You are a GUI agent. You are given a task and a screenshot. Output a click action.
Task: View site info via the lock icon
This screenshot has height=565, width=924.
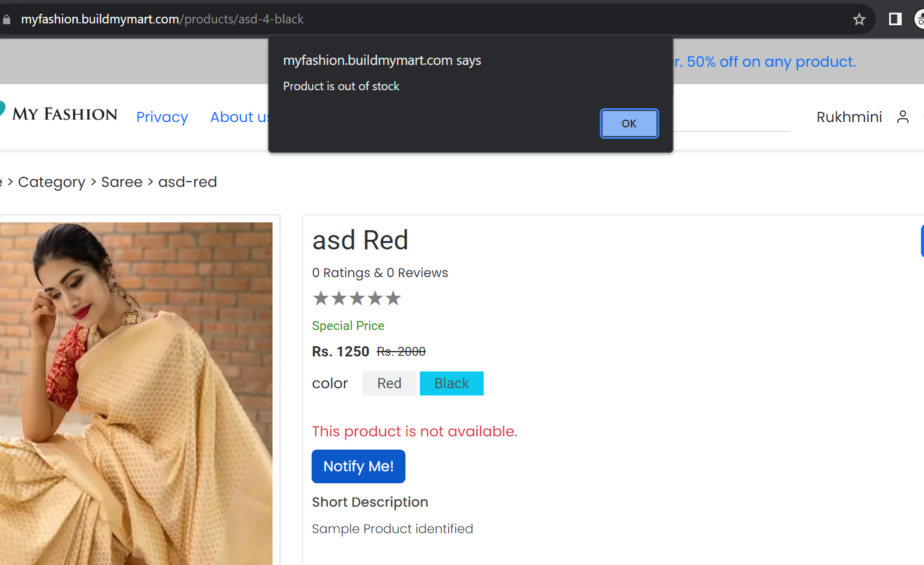[7, 19]
